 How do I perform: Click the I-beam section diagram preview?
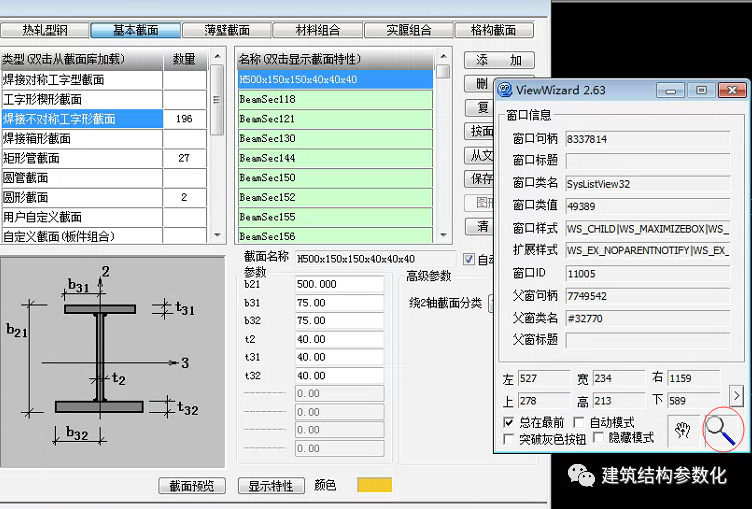[x=112, y=361]
